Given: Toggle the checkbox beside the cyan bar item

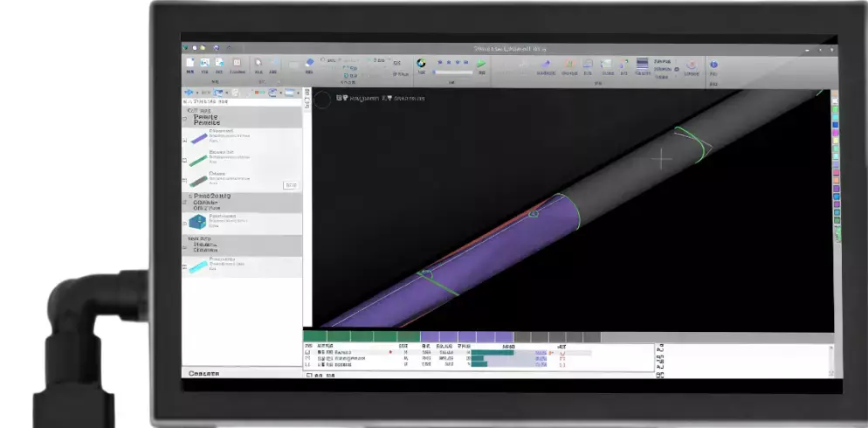Looking at the screenshot, I should [x=185, y=267].
